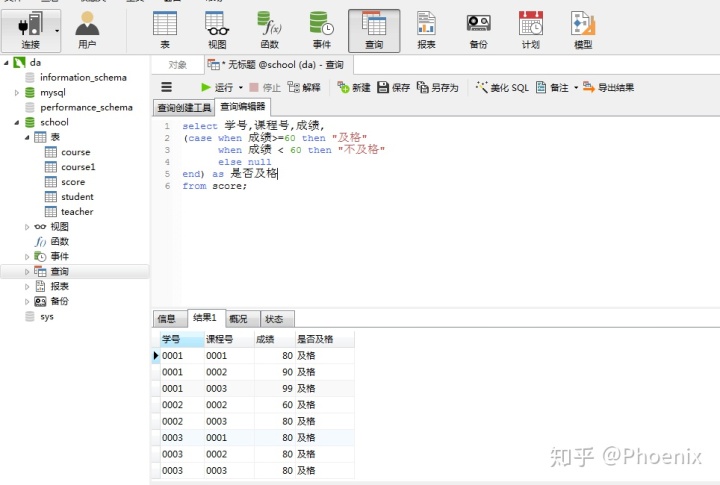Open the dropdown arrow beside 连接

click(x=57, y=31)
